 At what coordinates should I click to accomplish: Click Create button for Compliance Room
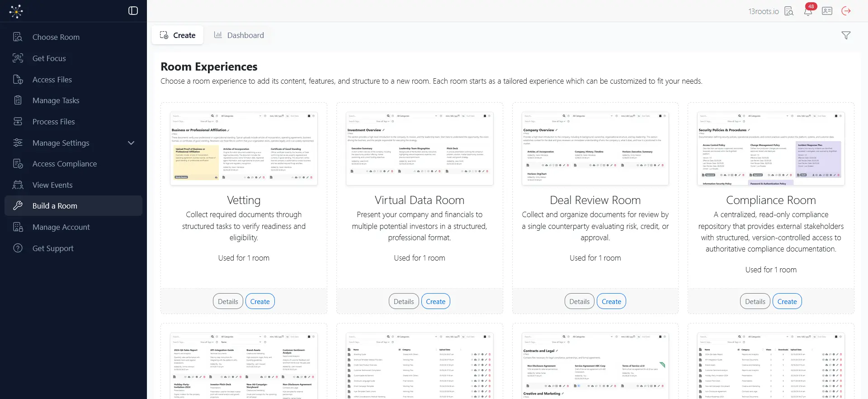pyautogui.click(x=788, y=302)
